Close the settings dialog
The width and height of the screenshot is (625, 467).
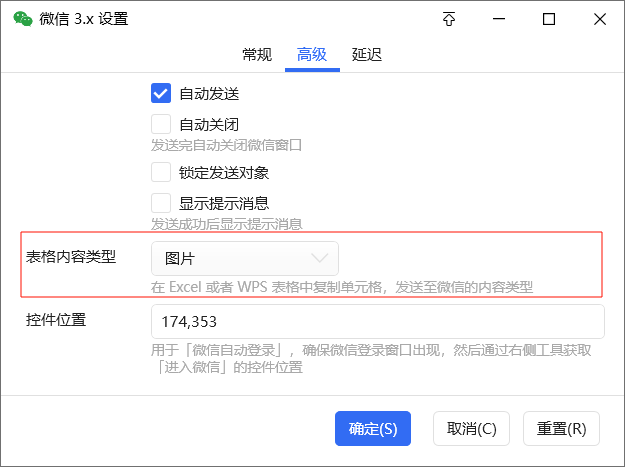pyautogui.click(x=599, y=19)
